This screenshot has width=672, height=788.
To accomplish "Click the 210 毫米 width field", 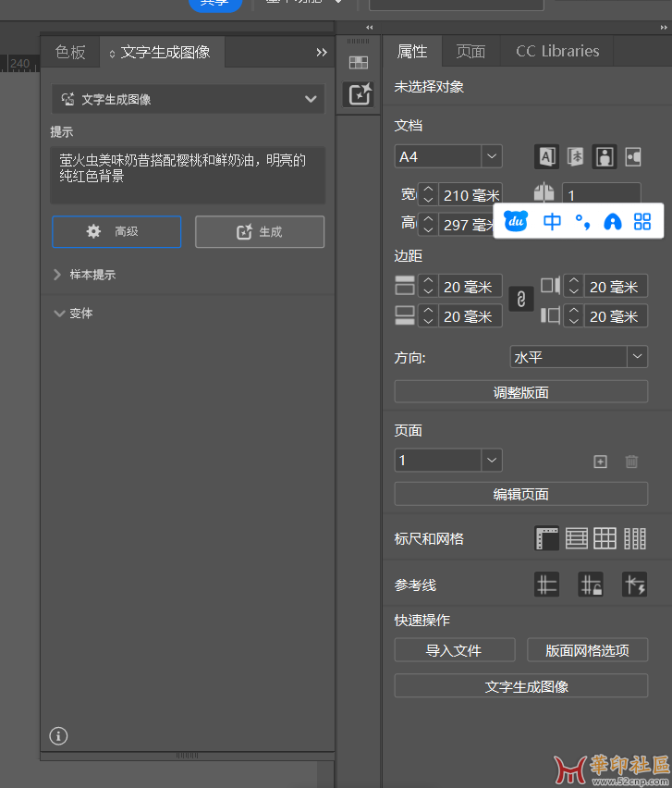I will click(x=470, y=194).
